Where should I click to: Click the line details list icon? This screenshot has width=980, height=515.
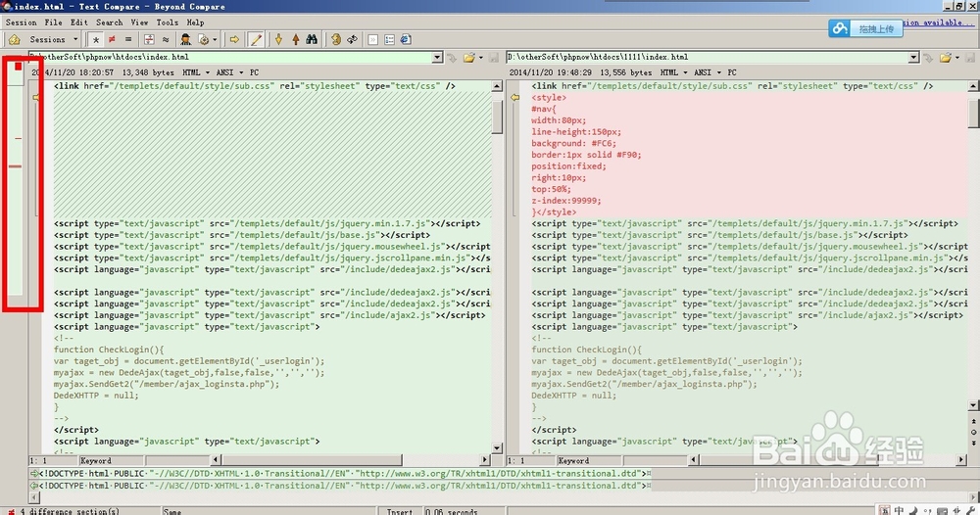[x=389, y=40]
